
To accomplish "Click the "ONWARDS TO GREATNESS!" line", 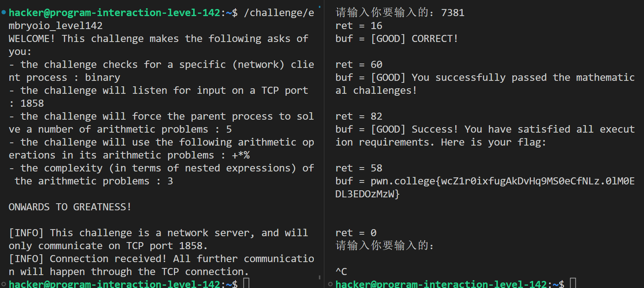I will click(x=70, y=207).
